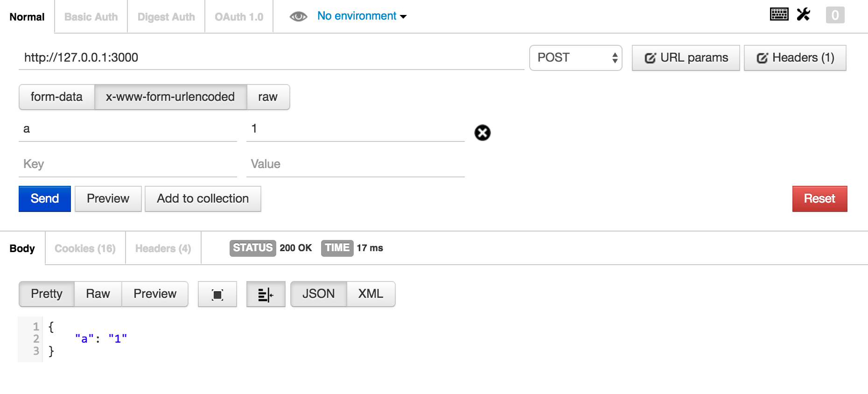Switch to Digest Auth tab

point(166,17)
